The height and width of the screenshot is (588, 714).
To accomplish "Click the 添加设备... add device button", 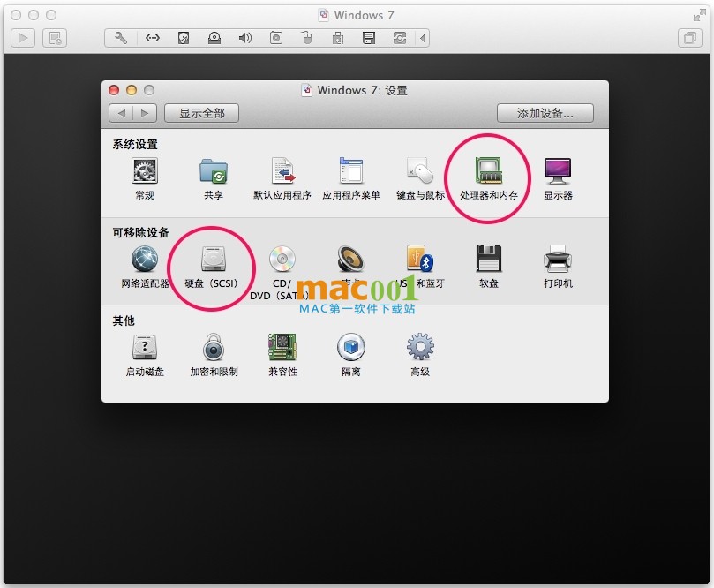I will pos(545,113).
